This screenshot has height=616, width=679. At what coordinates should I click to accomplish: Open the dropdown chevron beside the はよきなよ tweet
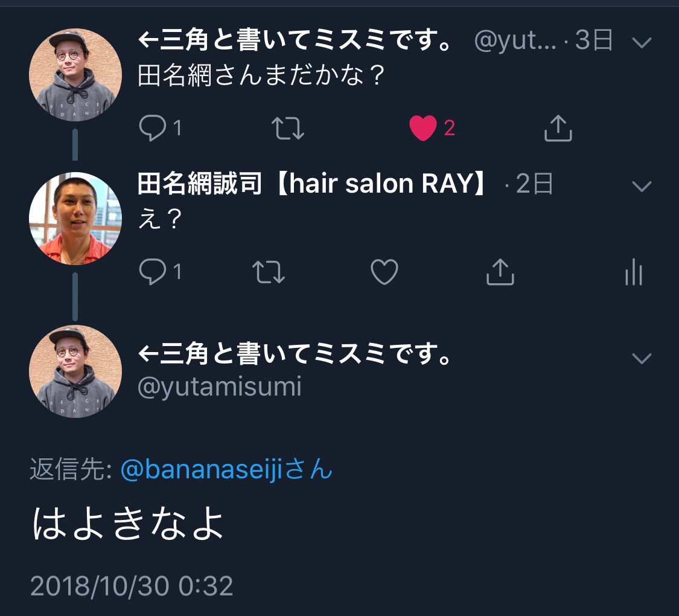tap(642, 358)
